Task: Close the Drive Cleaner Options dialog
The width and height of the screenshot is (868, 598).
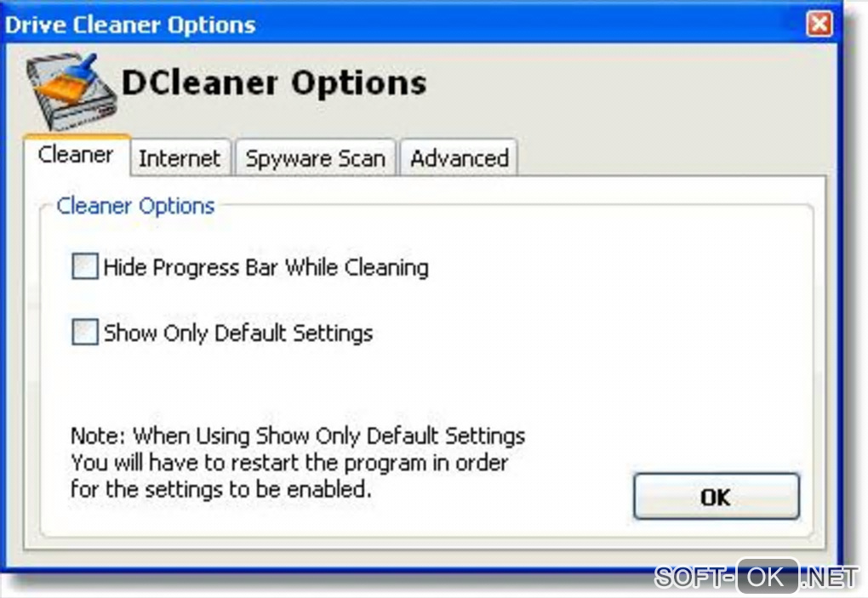Action: (819, 24)
